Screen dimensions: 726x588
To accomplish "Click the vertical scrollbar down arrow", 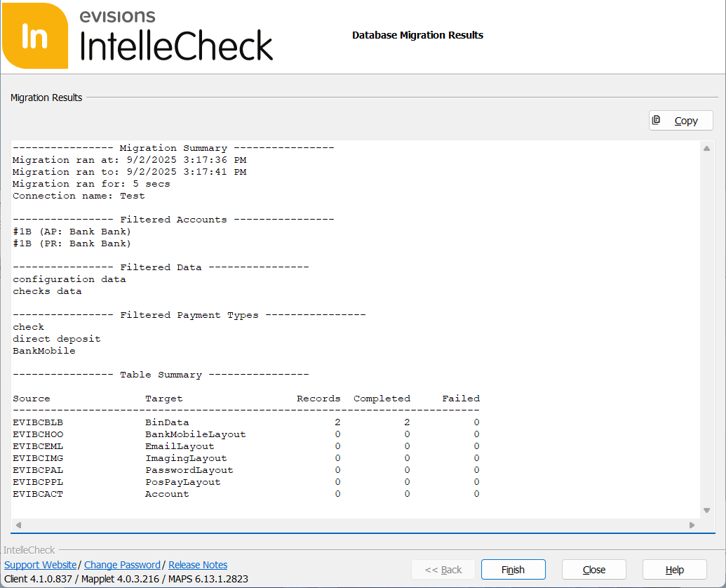I will pyautogui.click(x=706, y=510).
